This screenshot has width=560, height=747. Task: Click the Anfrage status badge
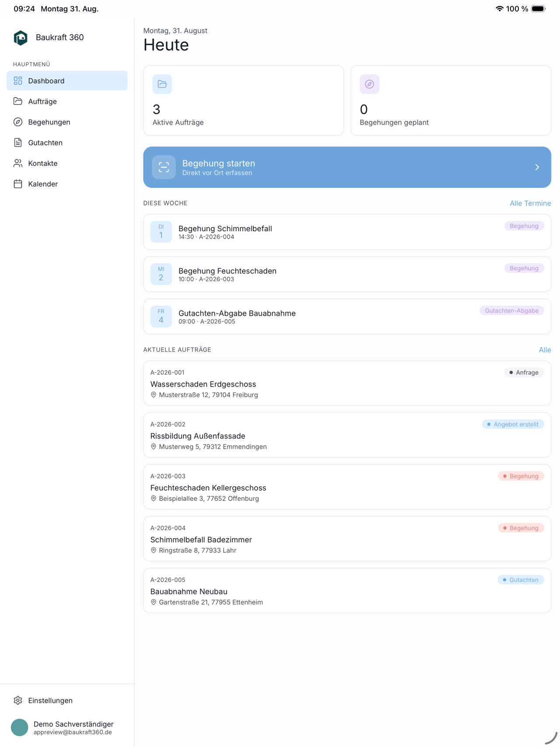tap(524, 373)
